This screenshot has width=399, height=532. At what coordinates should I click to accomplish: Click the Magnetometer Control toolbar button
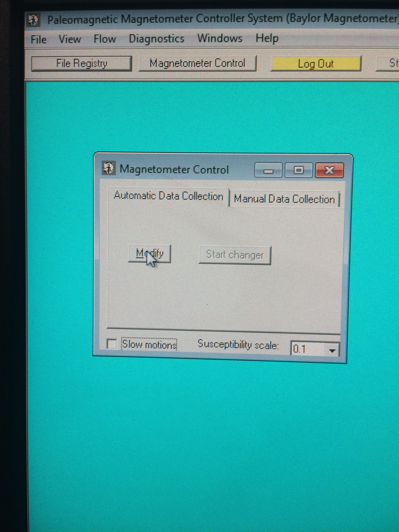(x=197, y=63)
